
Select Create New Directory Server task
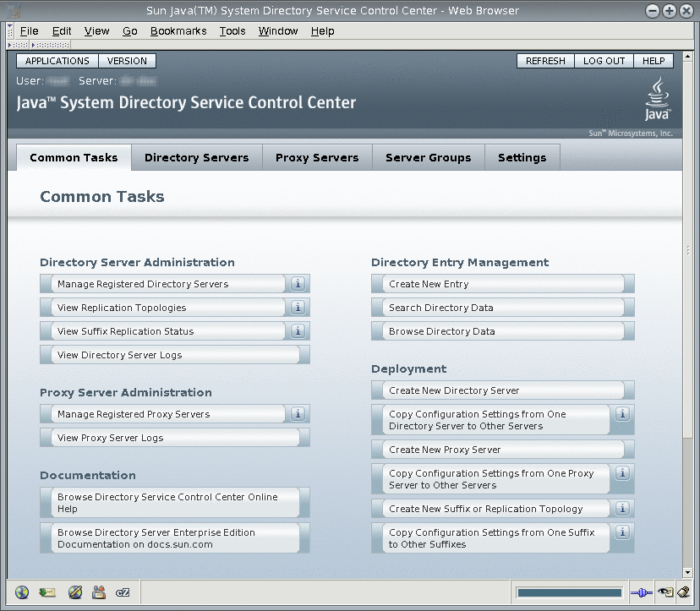click(503, 390)
